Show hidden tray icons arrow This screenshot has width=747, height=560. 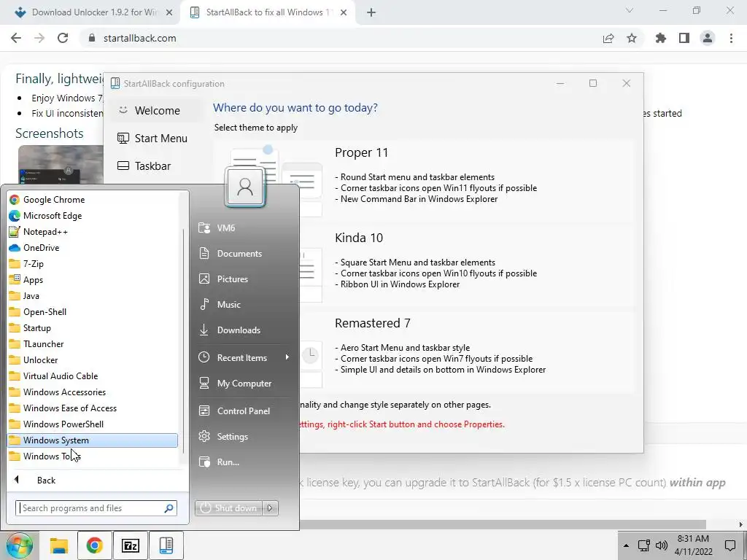point(627,545)
